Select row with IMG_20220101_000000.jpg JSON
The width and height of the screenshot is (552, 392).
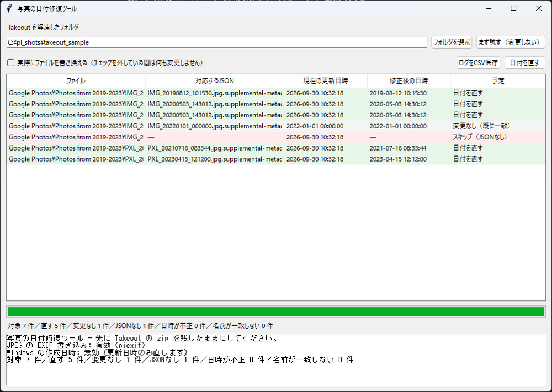(x=276, y=126)
